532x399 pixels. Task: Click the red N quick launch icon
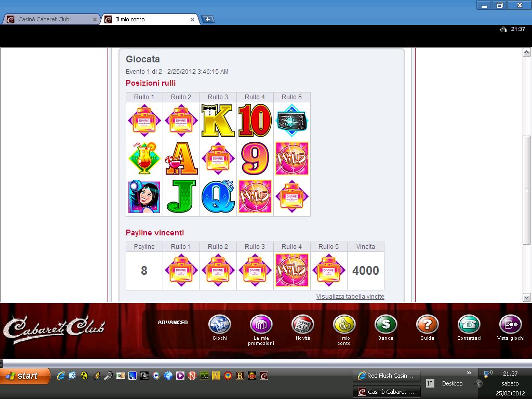click(192, 376)
